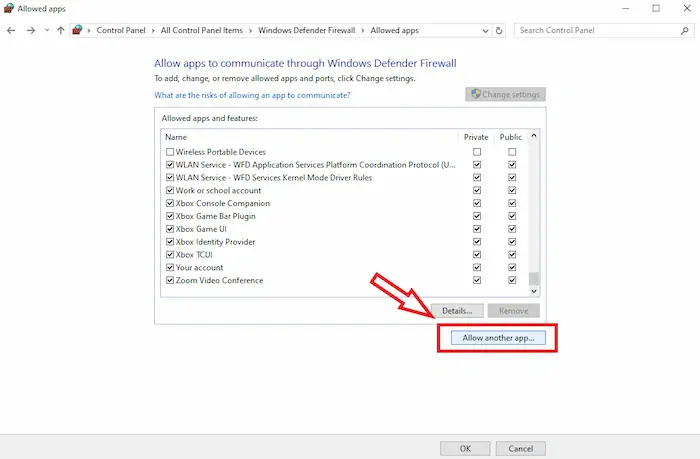Minimize the Allowed apps window
The width and height of the screenshot is (700, 459).
[x=625, y=8]
